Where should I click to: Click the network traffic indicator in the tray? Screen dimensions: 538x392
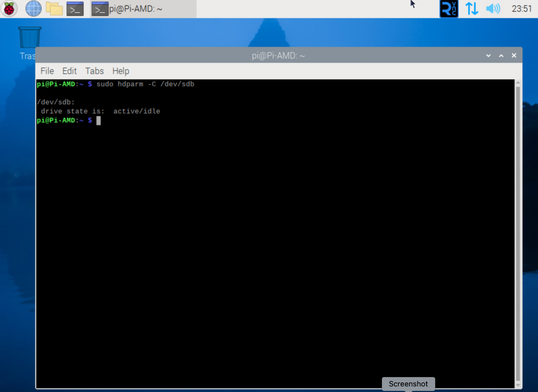coord(472,9)
